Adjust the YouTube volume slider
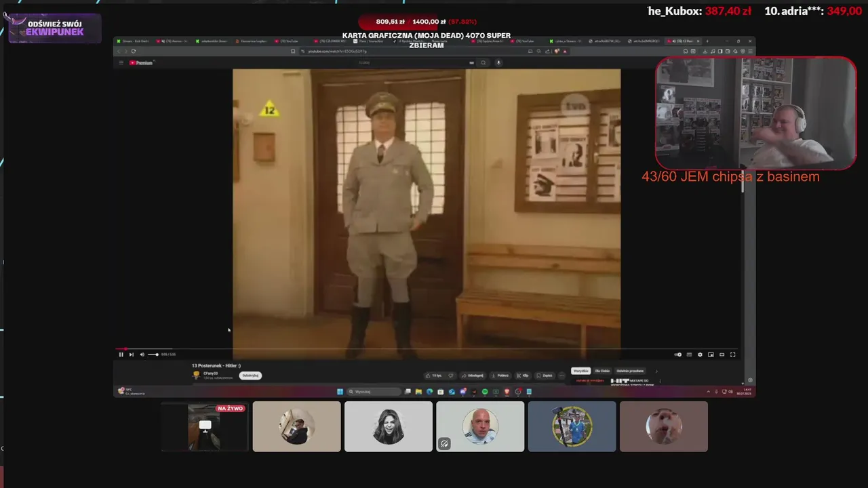The width and height of the screenshot is (868, 488). [153, 354]
